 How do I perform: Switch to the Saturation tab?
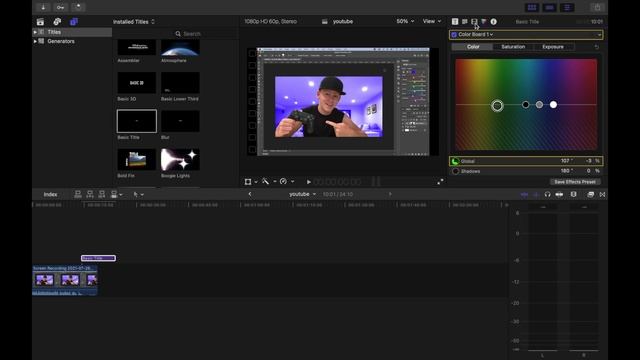(513, 47)
